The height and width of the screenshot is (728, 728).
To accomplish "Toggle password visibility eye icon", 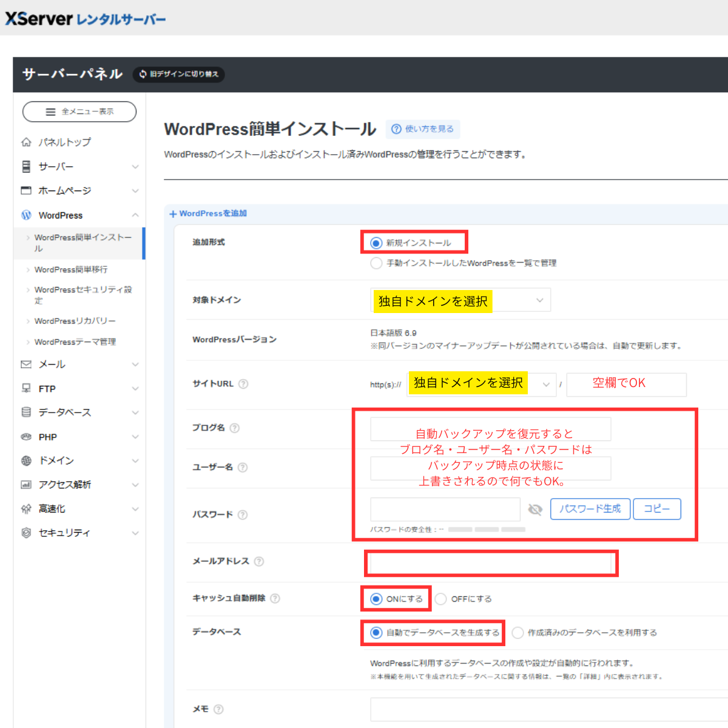I will tap(535, 510).
